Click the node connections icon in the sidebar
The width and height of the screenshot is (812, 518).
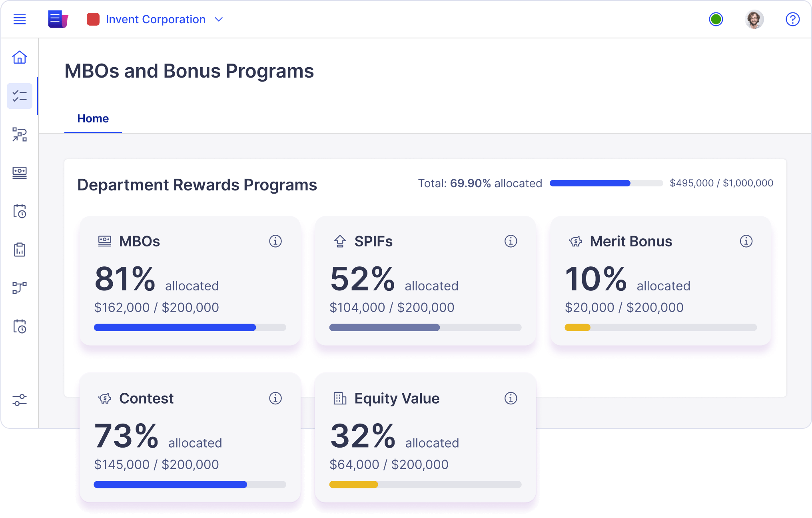(x=19, y=287)
